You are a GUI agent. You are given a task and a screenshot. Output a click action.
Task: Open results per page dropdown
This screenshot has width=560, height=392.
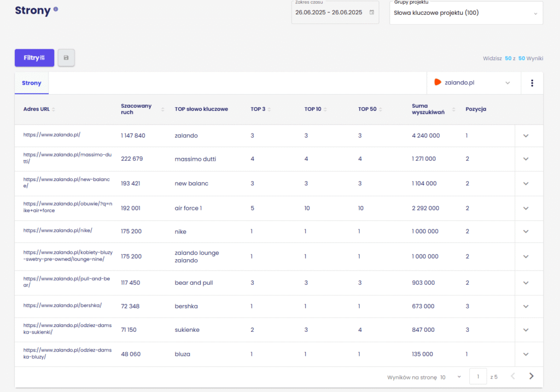pyautogui.click(x=450, y=377)
